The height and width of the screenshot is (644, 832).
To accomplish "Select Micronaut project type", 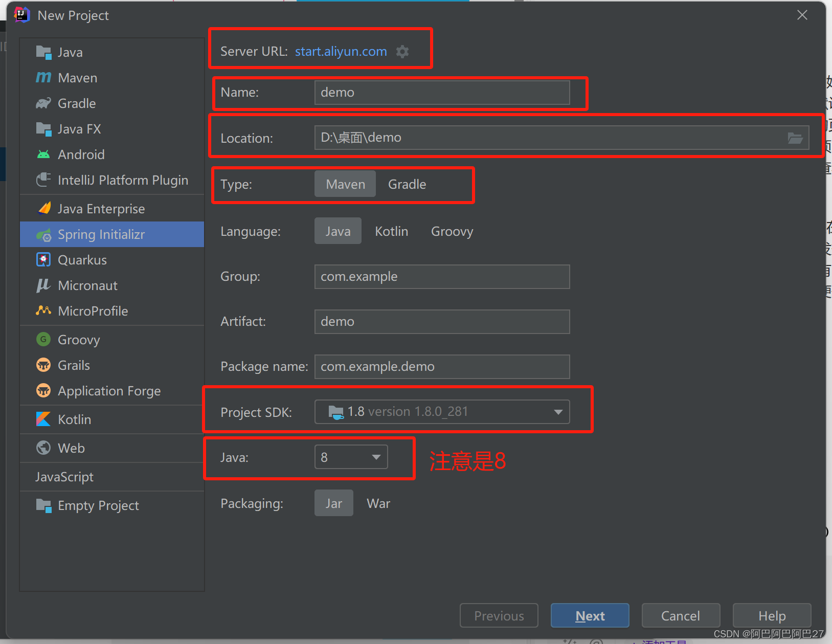I will coord(112,285).
